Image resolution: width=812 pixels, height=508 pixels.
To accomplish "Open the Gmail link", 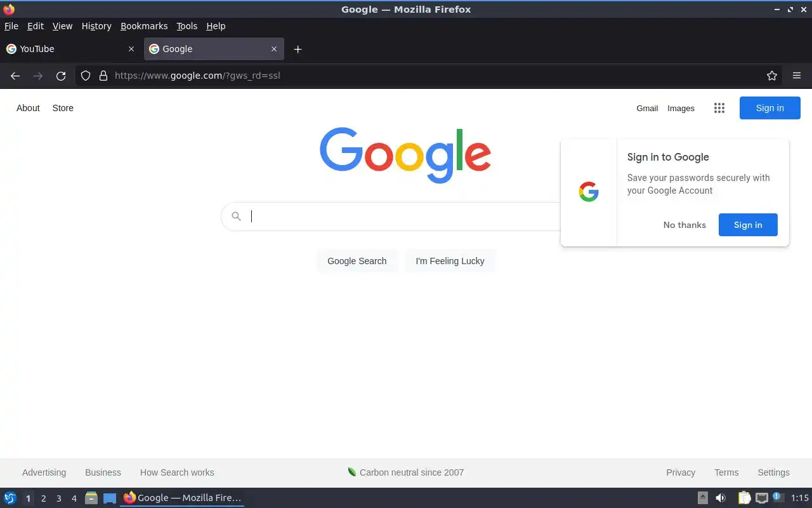I will [x=647, y=108].
